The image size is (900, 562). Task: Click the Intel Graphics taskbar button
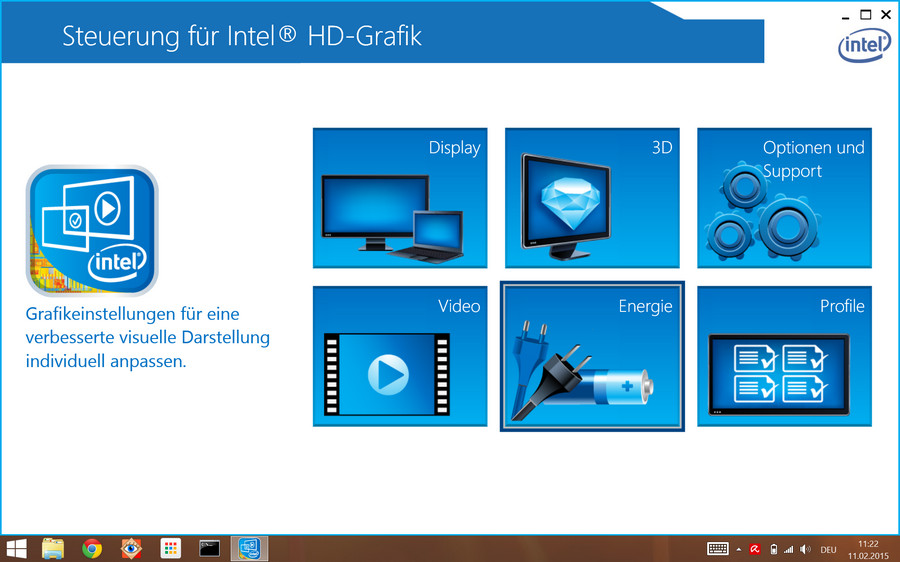[x=249, y=549]
